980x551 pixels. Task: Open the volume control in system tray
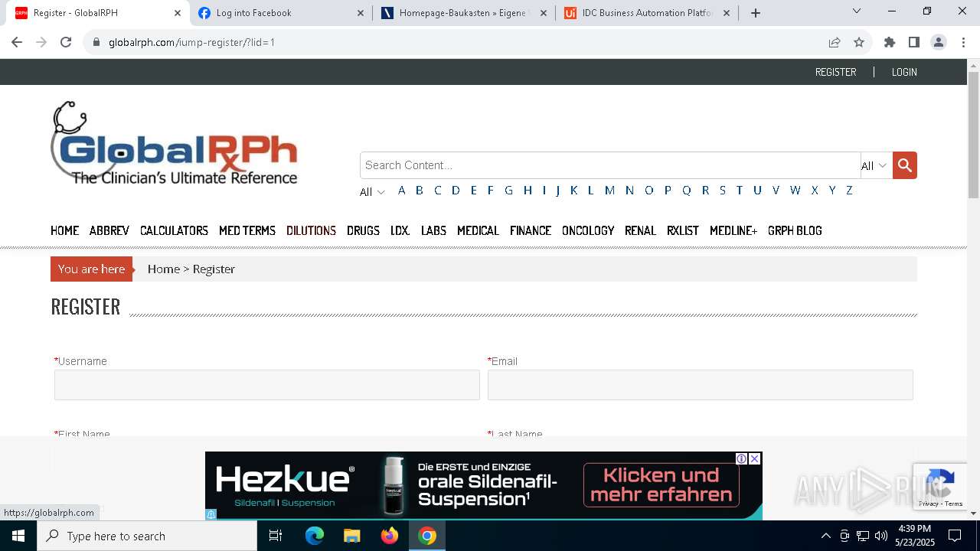tap(881, 536)
